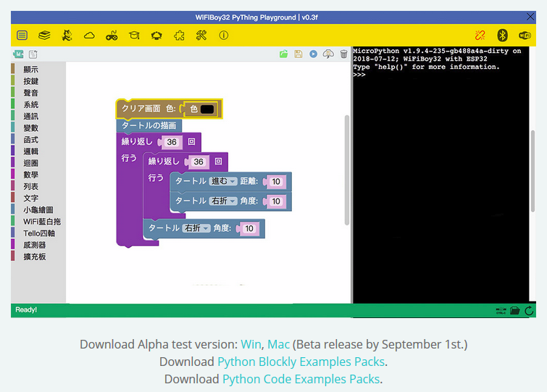Open the 文字 block category
The width and height of the screenshot is (547, 392).
[31, 198]
